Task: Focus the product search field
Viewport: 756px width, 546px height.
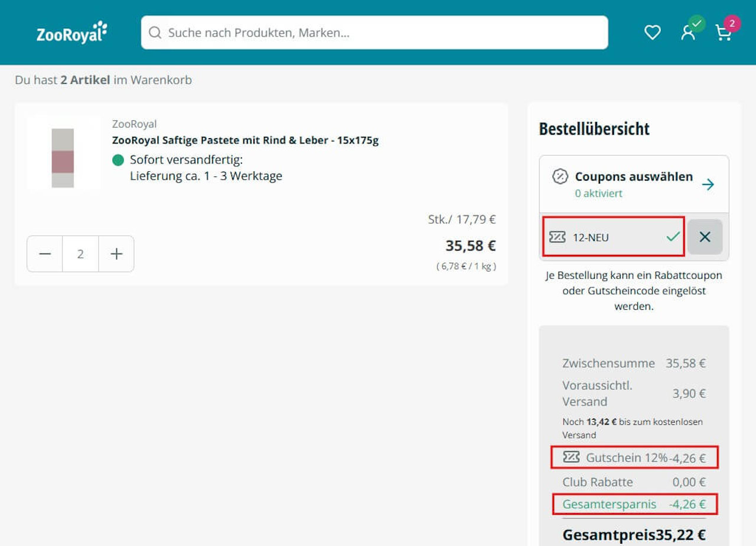Action: (x=374, y=32)
